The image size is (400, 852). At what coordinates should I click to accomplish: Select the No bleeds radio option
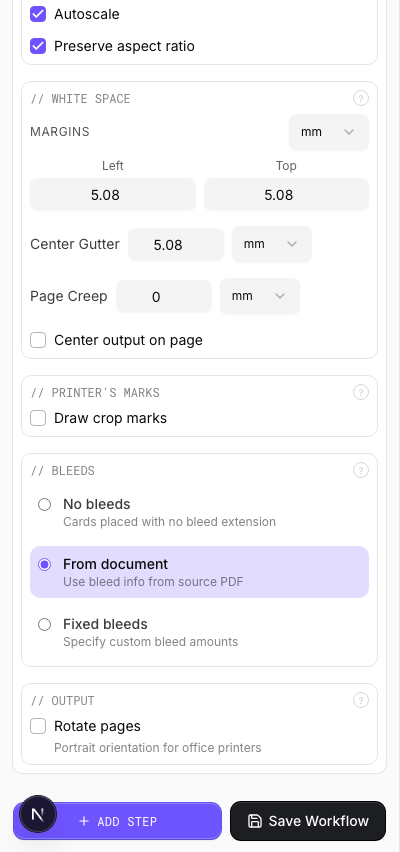[45, 505]
